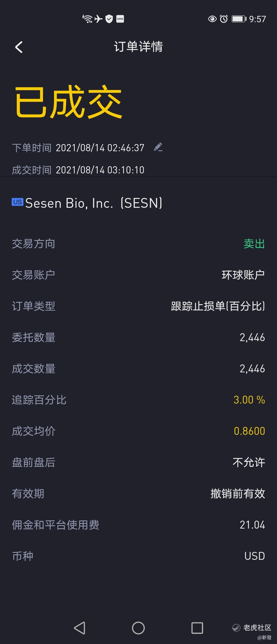The width and height of the screenshot is (277, 644).
Task: Tap the airplane mode status icon
Action: click(98, 19)
